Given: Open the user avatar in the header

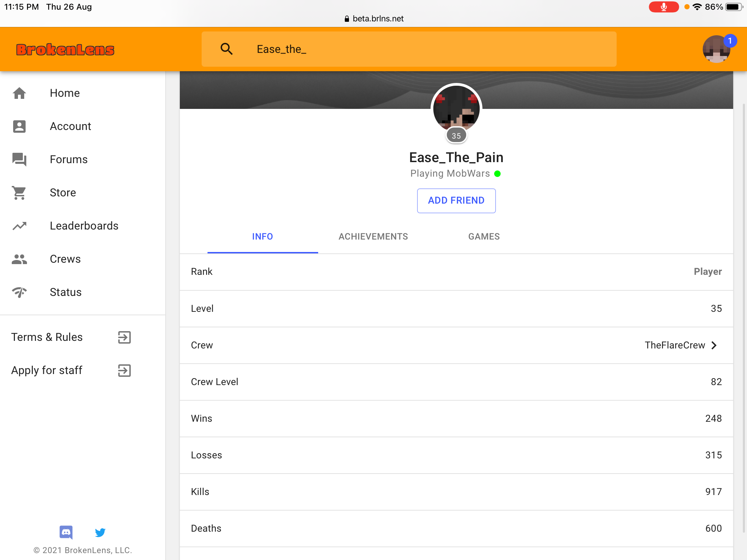Looking at the screenshot, I should (x=716, y=49).
